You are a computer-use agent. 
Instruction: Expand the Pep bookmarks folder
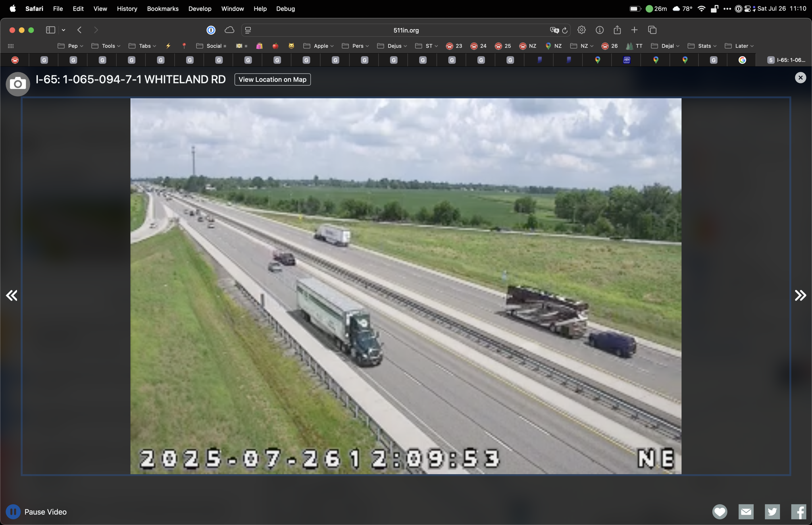71,46
